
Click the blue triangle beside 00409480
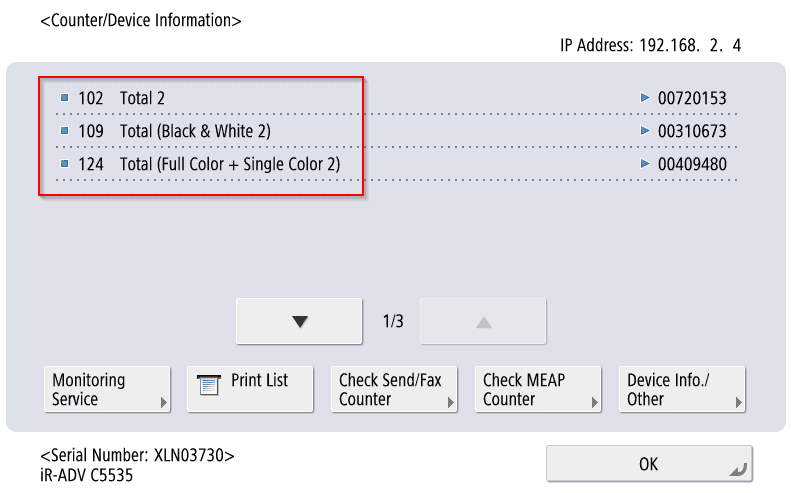pyautogui.click(x=645, y=163)
